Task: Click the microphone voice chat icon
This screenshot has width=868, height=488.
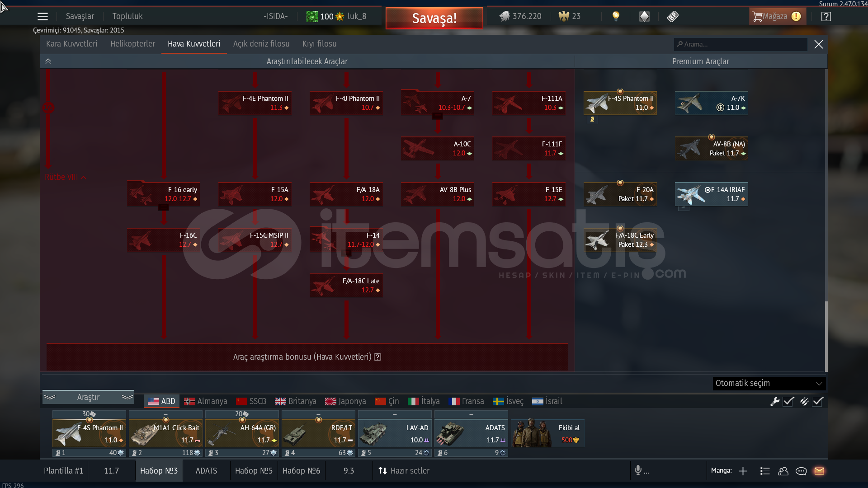Action: click(638, 470)
